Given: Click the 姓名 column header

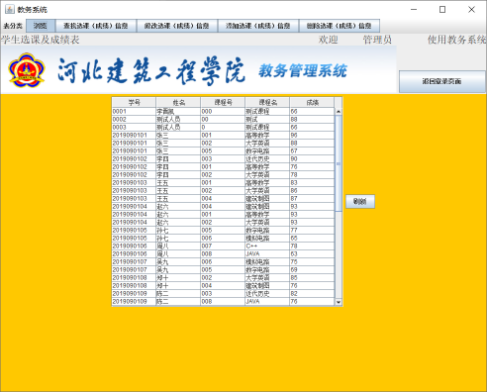Looking at the screenshot, I should [x=178, y=102].
